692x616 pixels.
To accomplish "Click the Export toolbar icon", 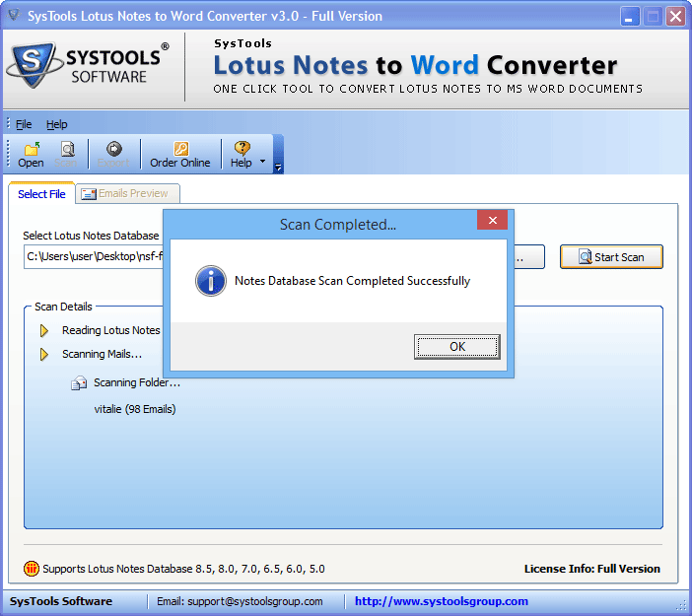I will click(x=114, y=149).
